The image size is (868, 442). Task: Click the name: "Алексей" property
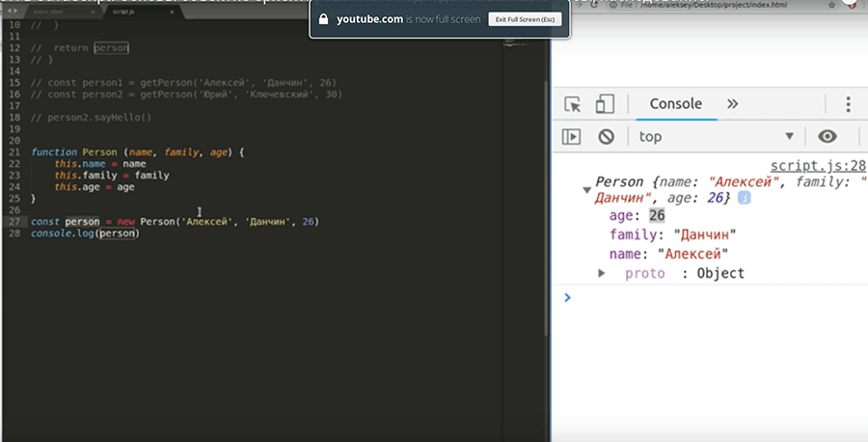(x=668, y=254)
